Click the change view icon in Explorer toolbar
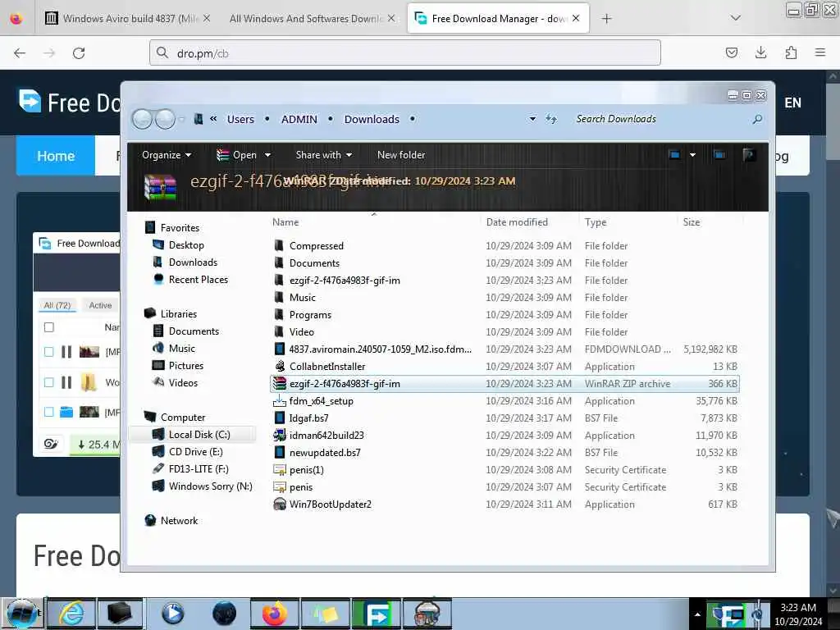This screenshot has height=630, width=840. point(674,155)
